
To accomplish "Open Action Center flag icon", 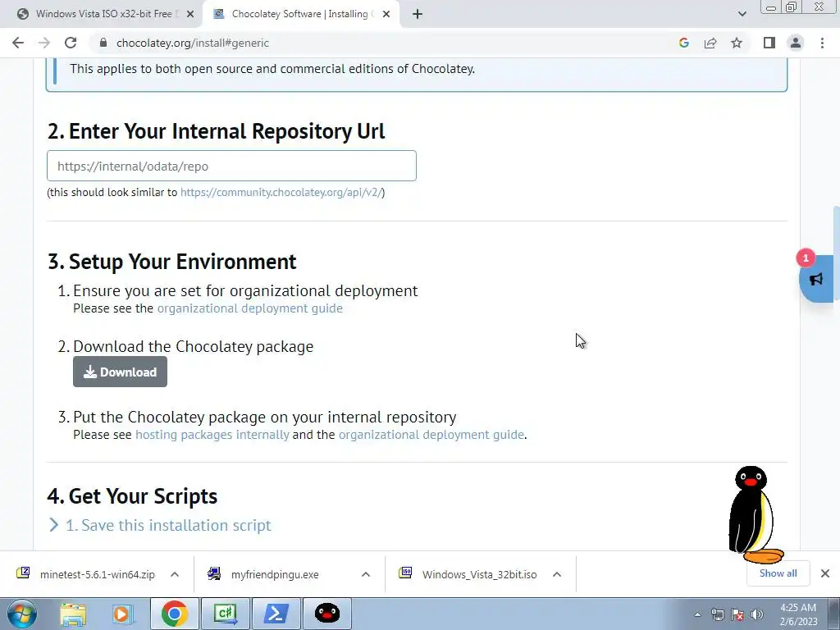I will (x=737, y=614).
